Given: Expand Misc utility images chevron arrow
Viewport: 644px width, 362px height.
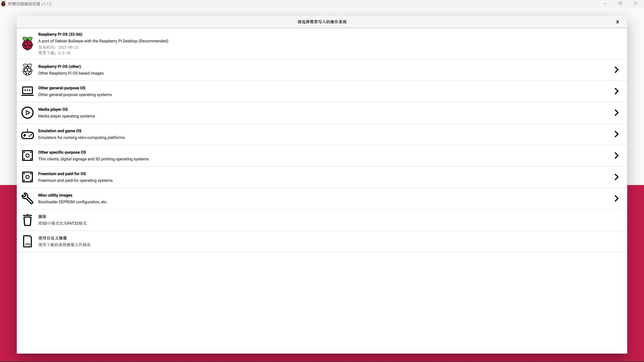Looking at the screenshot, I should point(616,198).
